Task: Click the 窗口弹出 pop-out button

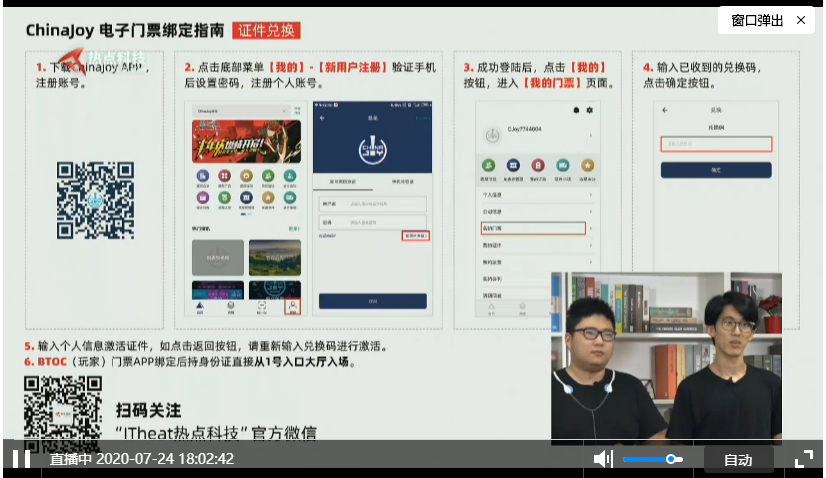Action: 757,21
